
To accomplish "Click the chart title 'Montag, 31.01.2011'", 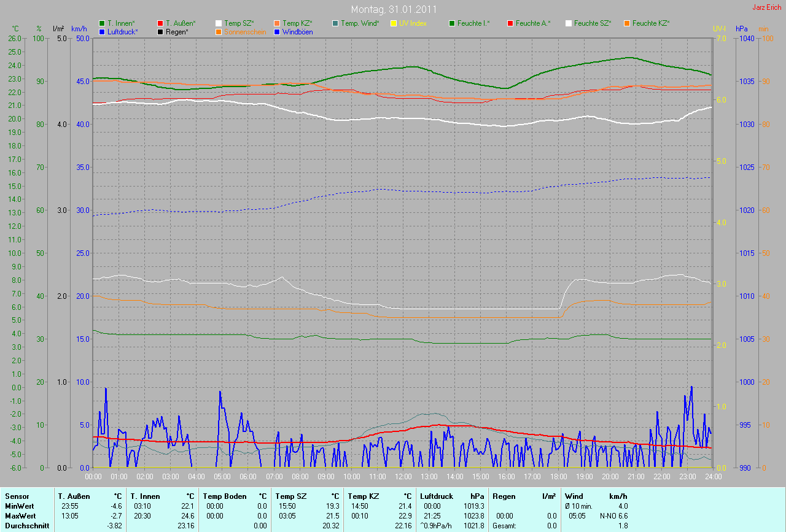I will pos(394,9).
